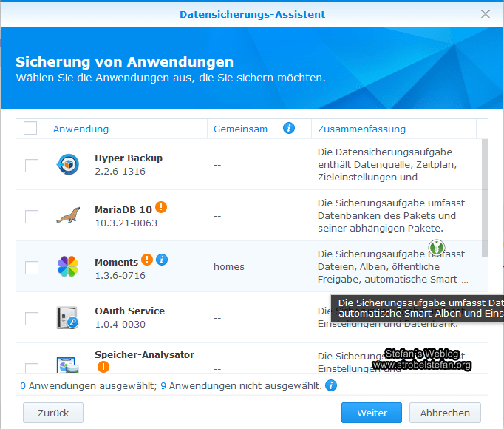Click the MariaDB 10 seal icon
This screenshot has height=429, width=504.
pos(68,215)
